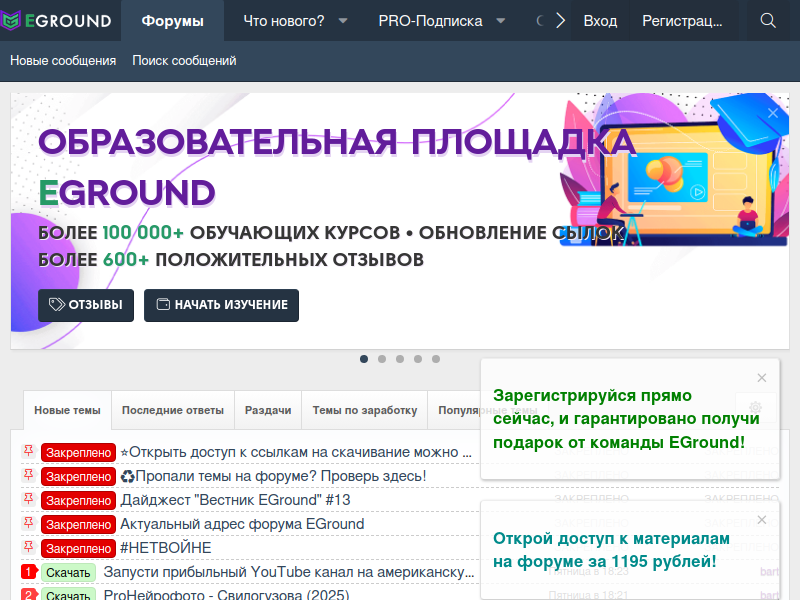The image size is (800, 600).
Task: Click 'Закреплено' label beside 'Актуальный адрес'
Action: [79, 524]
